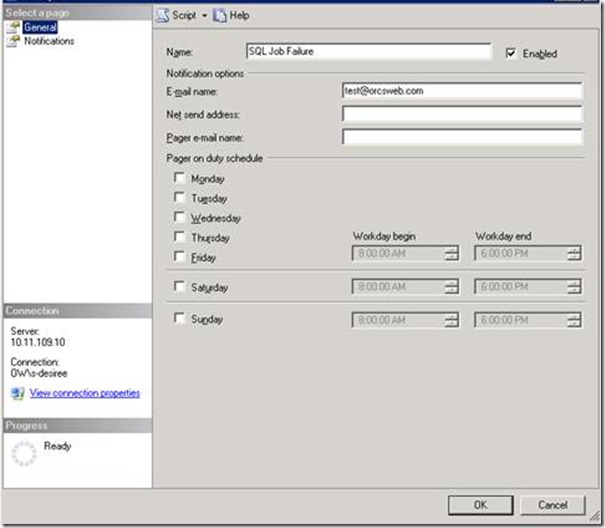Click the Name text field

tap(367, 51)
